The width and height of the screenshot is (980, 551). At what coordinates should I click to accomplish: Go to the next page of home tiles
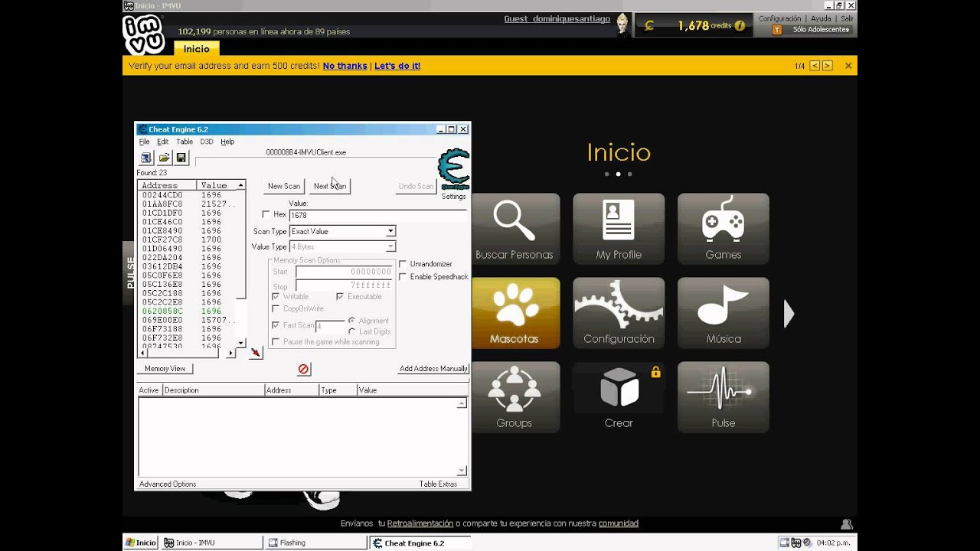[x=789, y=314]
